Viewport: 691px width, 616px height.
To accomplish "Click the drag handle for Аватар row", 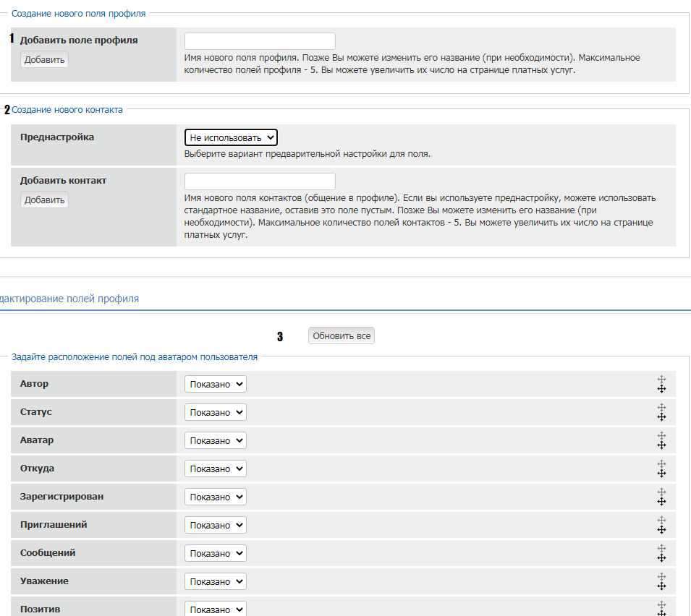I will [661, 440].
